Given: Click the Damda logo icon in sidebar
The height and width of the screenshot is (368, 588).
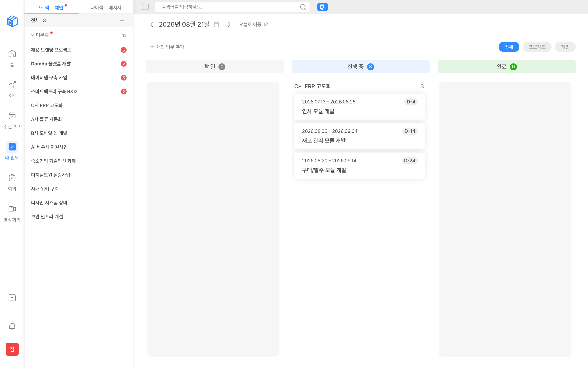Looking at the screenshot, I should 12,21.
